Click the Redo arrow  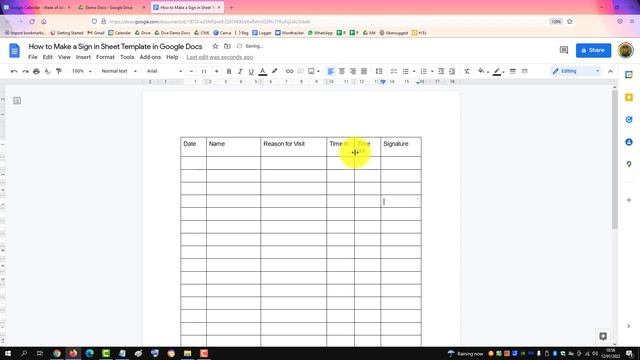[x=25, y=71]
